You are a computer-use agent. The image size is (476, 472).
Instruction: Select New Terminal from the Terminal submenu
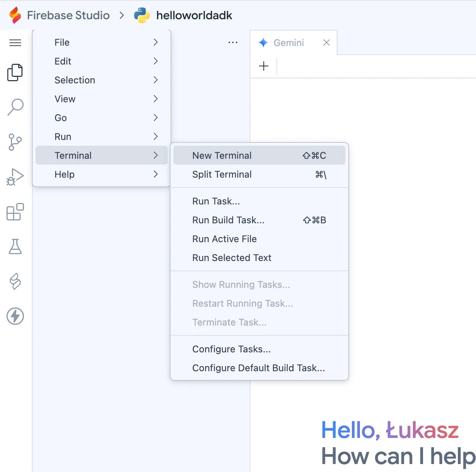[x=222, y=155]
